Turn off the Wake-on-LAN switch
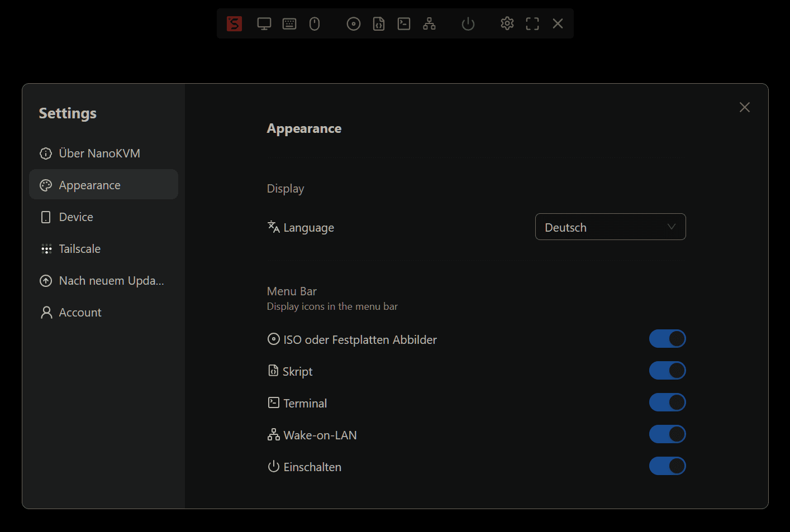This screenshot has height=532, width=790. coord(667,434)
